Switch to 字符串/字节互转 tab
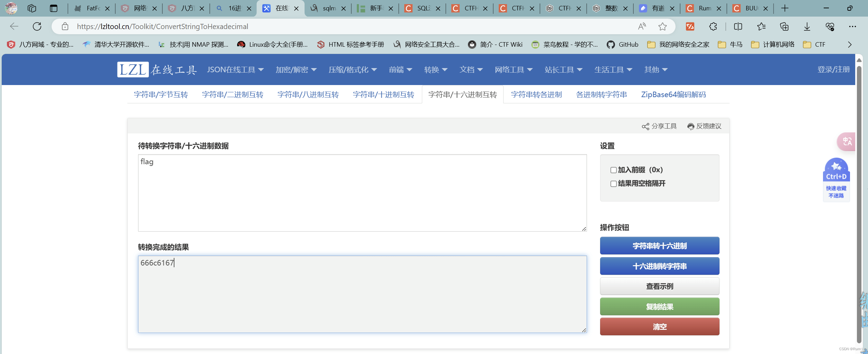This screenshot has height=354, width=868. (161, 94)
